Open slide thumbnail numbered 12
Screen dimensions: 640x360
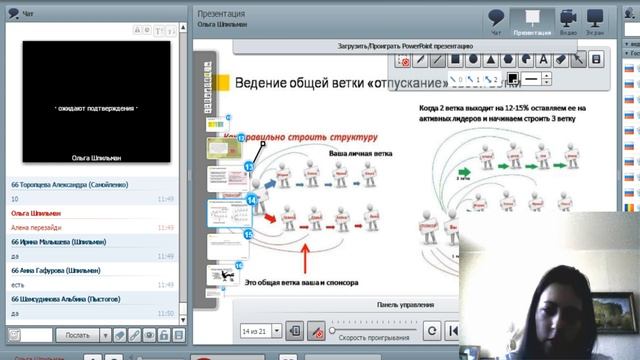224,147
